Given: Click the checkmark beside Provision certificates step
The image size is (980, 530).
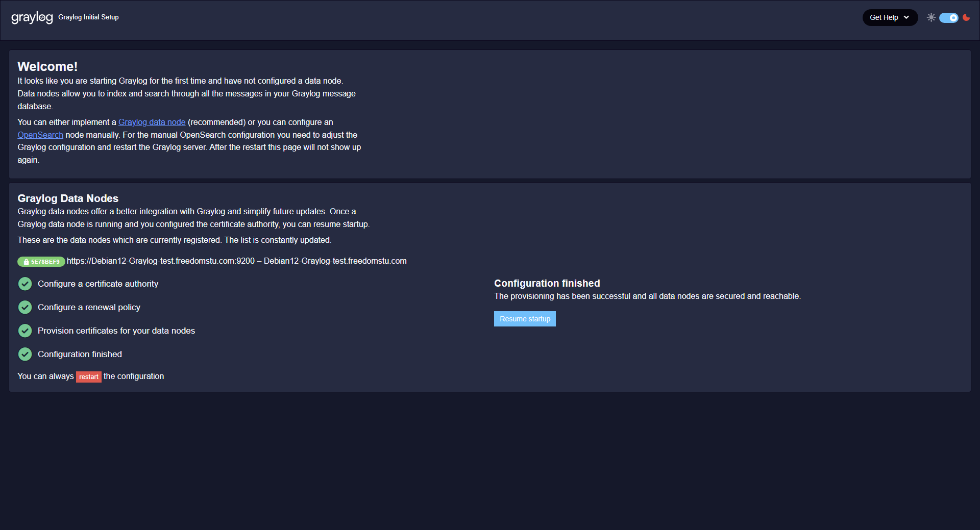Looking at the screenshot, I should pyautogui.click(x=25, y=331).
